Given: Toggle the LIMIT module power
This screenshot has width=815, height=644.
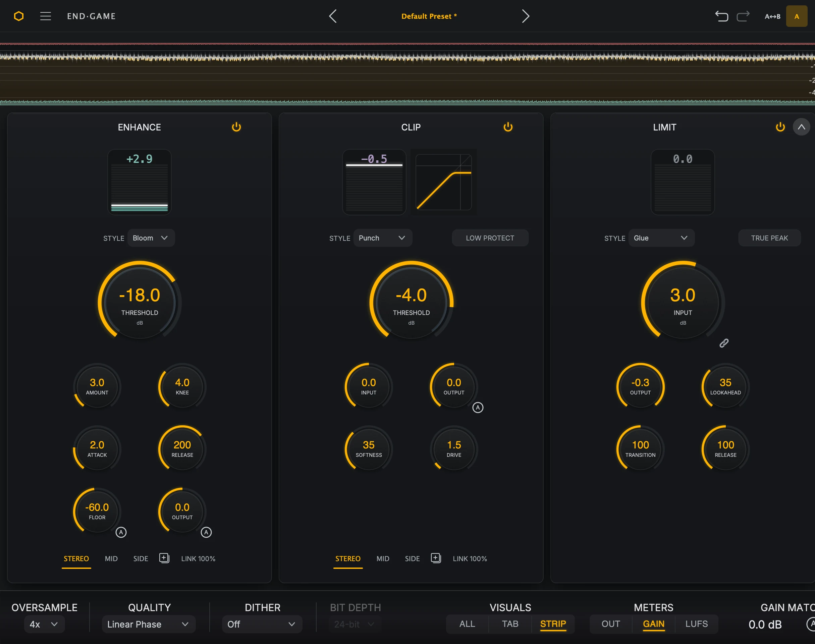Looking at the screenshot, I should (780, 127).
